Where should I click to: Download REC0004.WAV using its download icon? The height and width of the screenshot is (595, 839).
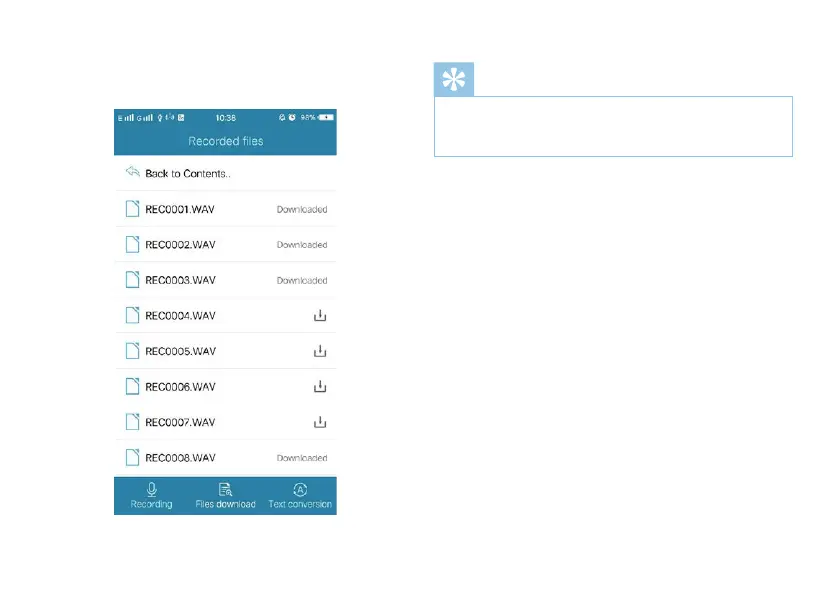tap(320, 315)
